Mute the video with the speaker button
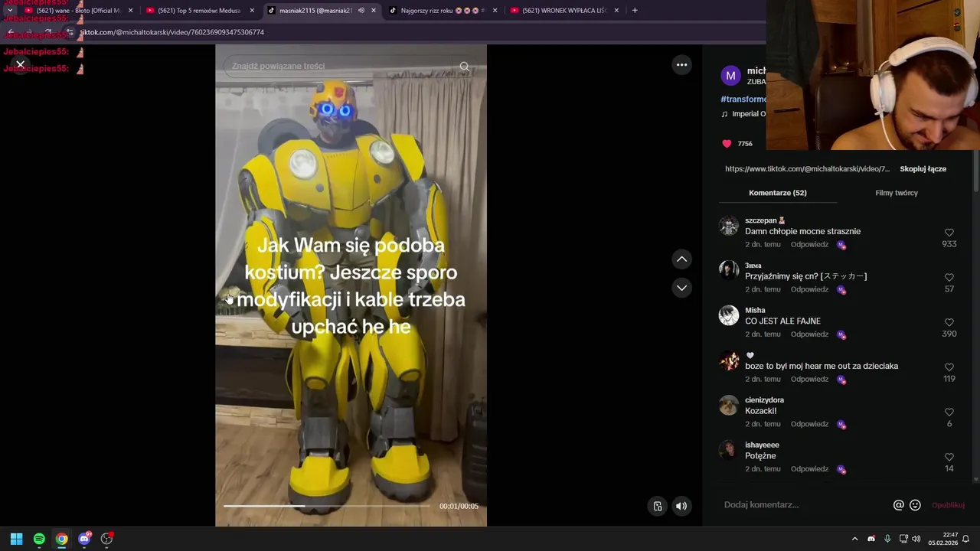The width and height of the screenshot is (980, 551). coord(681,506)
